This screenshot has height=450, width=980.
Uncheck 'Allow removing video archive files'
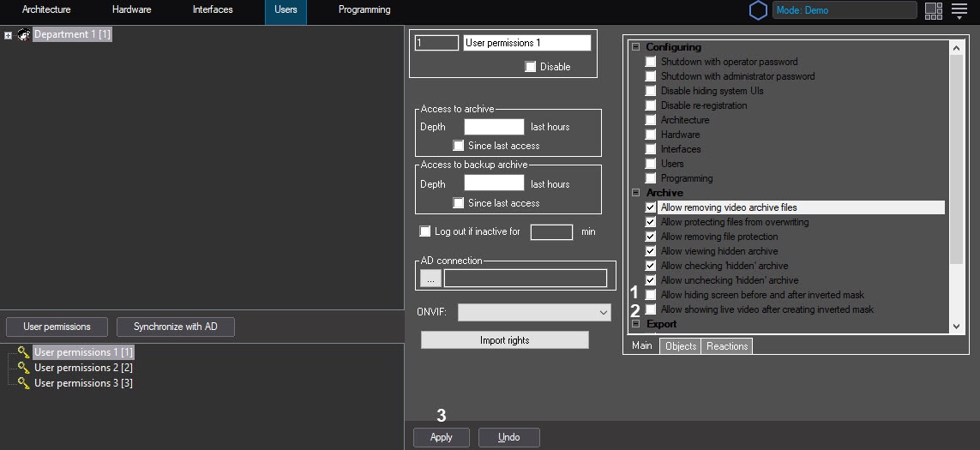point(651,207)
